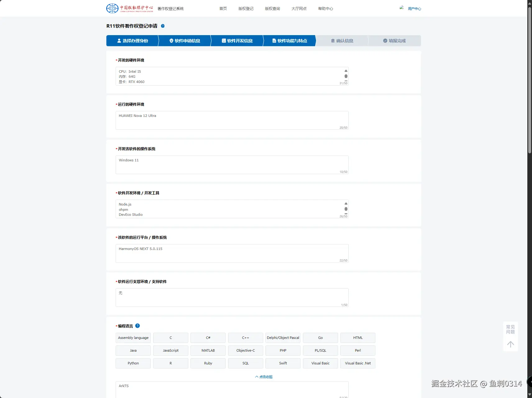
Task: Click the 开发的硬件环境 text area
Action: [232, 76]
